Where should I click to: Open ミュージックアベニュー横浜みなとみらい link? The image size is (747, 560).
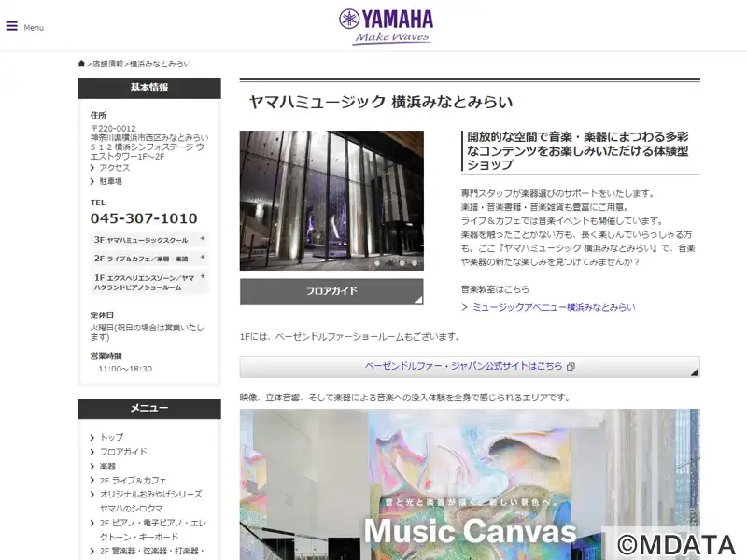(554, 307)
